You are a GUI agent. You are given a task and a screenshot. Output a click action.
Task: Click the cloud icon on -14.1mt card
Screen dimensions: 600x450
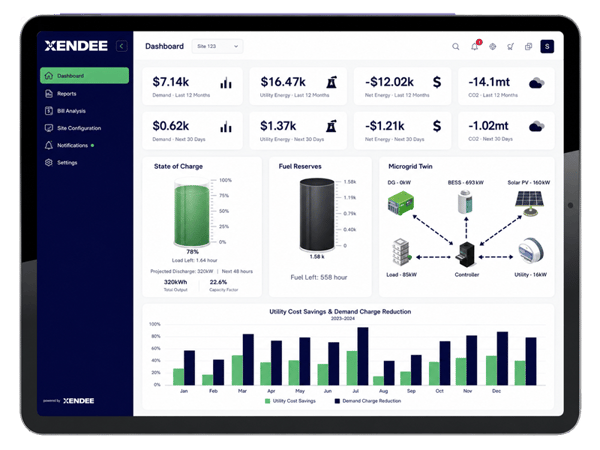pos(536,83)
